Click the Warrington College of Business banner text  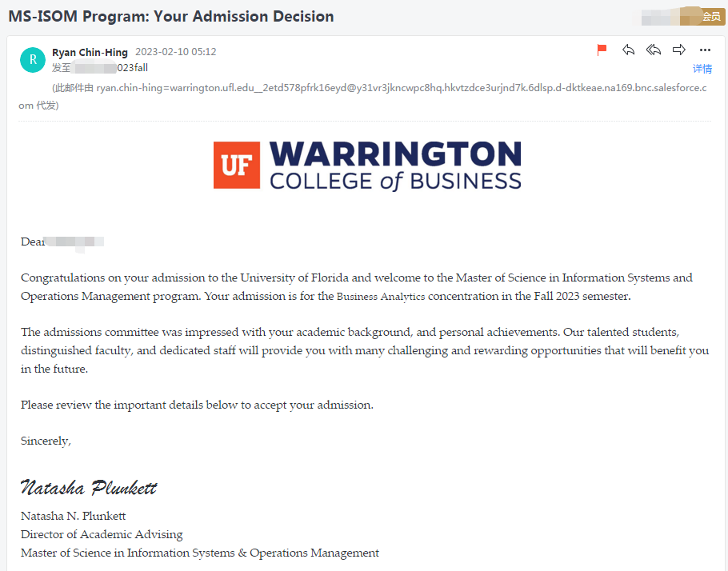(395, 166)
